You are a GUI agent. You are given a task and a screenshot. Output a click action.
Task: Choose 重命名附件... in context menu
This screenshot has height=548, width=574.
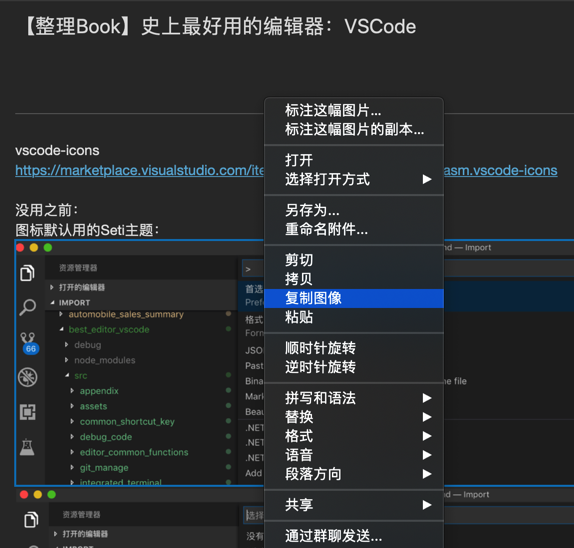pos(354,229)
